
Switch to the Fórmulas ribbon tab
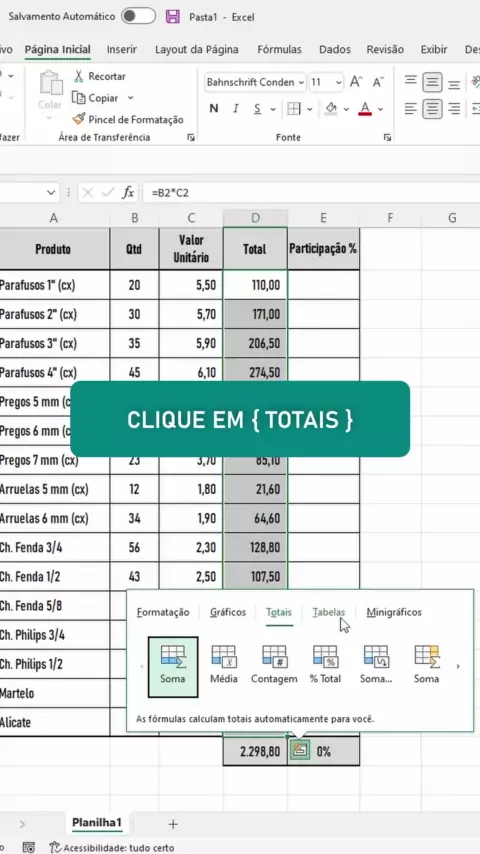(279, 50)
